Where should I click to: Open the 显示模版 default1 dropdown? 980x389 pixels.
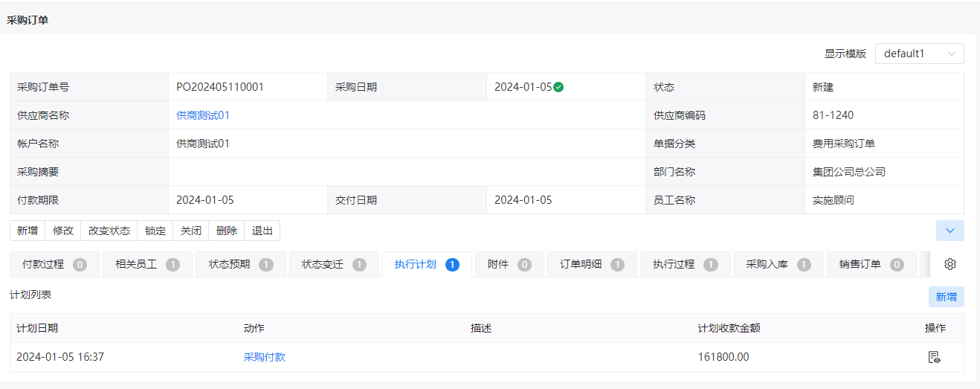coord(920,54)
